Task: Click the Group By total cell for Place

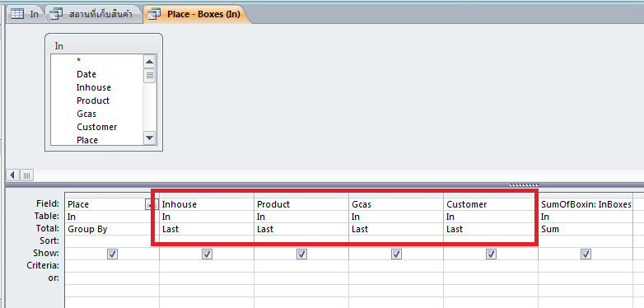Action: [x=112, y=229]
